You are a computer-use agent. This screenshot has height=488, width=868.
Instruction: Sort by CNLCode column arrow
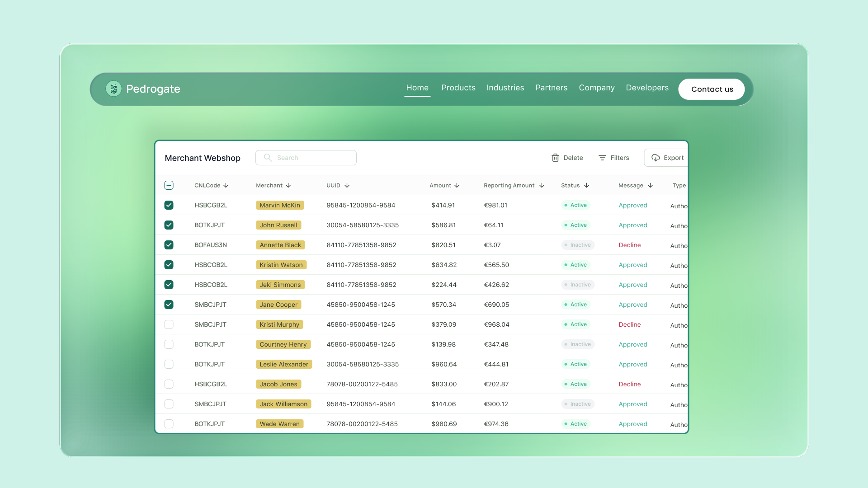tap(226, 185)
